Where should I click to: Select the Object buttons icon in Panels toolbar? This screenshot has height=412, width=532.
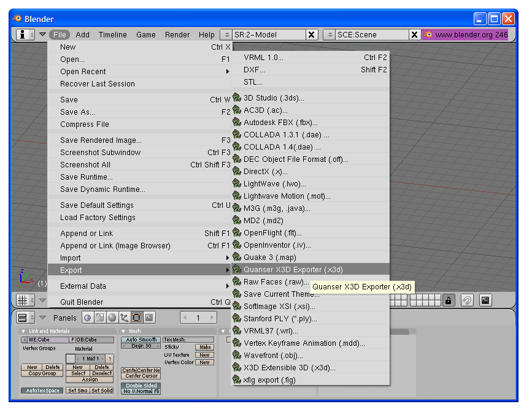pyautogui.click(x=124, y=318)
